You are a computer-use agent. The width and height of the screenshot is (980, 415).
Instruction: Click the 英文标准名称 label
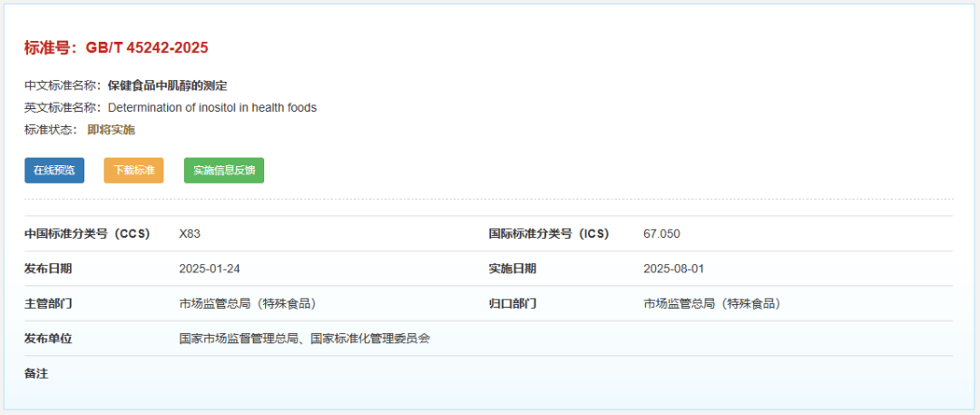pos(64,108)
